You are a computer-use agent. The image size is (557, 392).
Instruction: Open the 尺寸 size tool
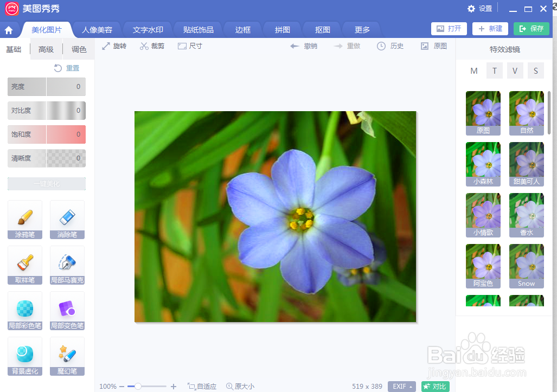tap(190, 46)
